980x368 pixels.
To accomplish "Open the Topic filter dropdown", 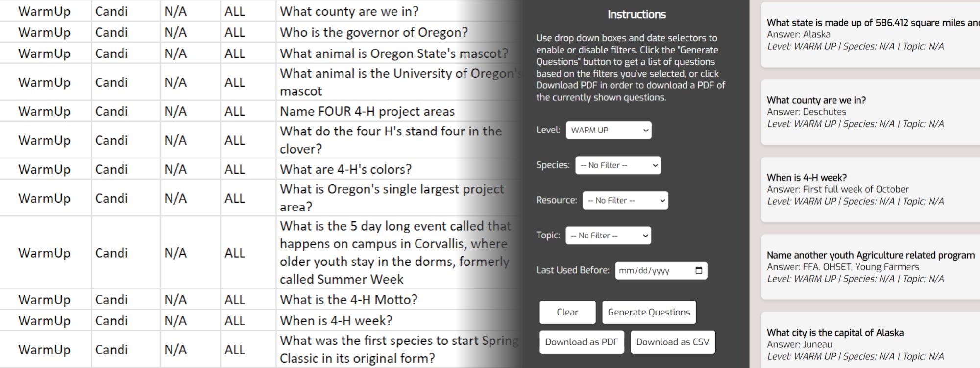I will (608, 236).
